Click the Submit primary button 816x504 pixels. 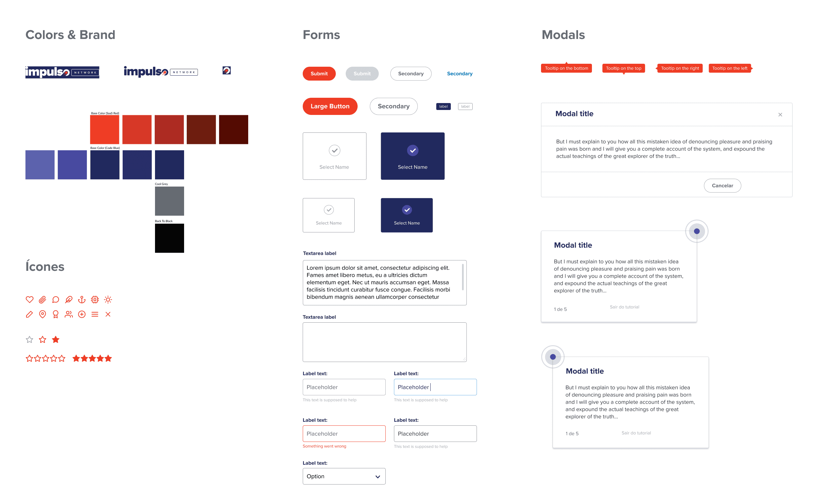click(319, 73)
